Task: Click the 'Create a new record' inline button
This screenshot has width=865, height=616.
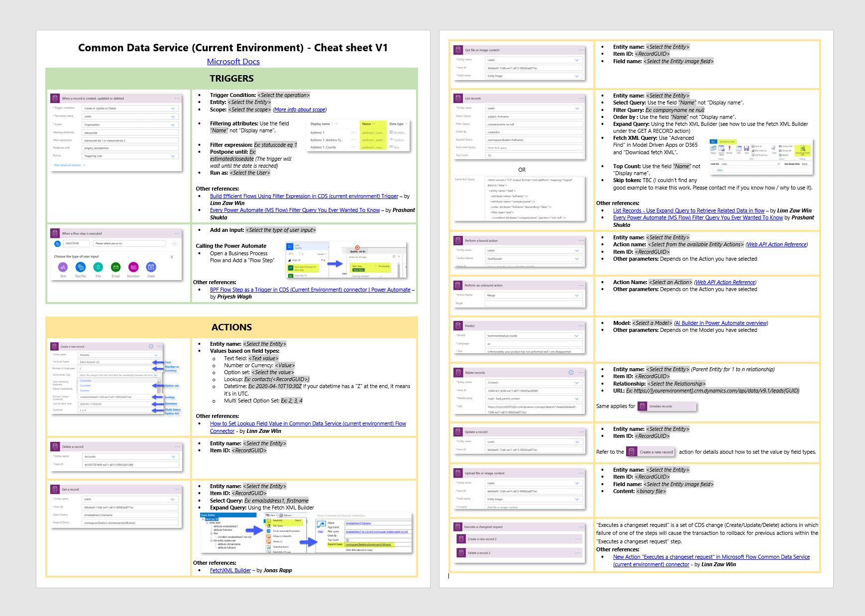Action: click(650, 452)
